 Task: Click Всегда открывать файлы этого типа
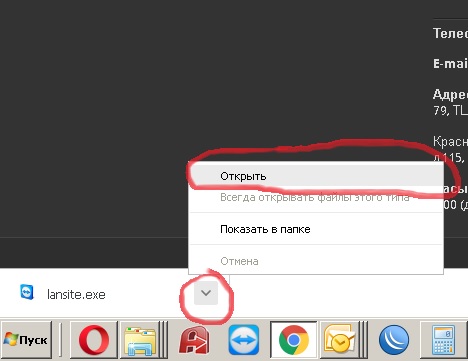pyautogui.click(x=316, y=198)
